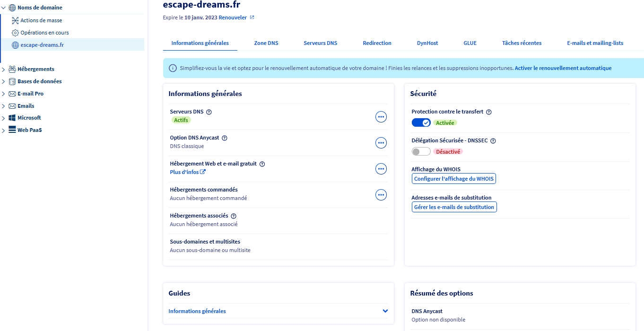
Task: Expand the Informations générales guide chevron
Action: tap(385, 311)
